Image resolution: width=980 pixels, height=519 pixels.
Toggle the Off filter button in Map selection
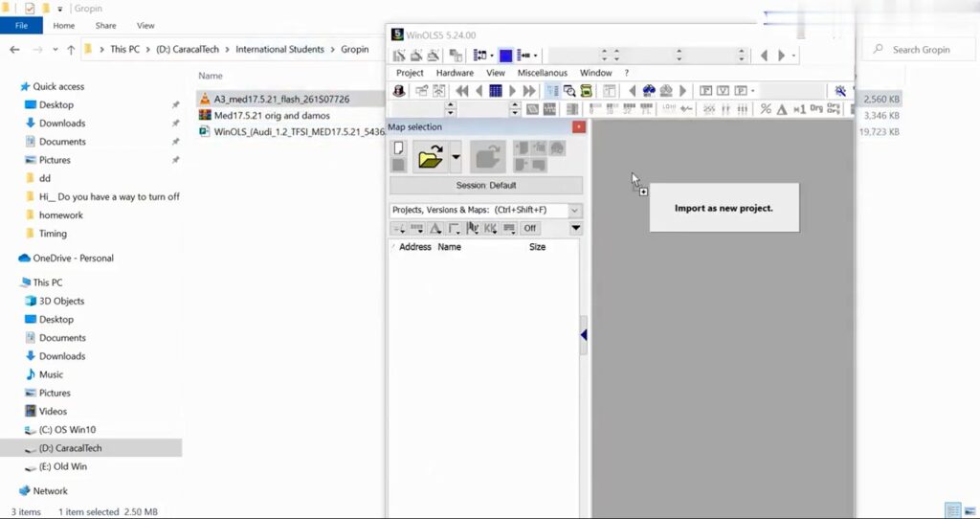pos(530,228)
